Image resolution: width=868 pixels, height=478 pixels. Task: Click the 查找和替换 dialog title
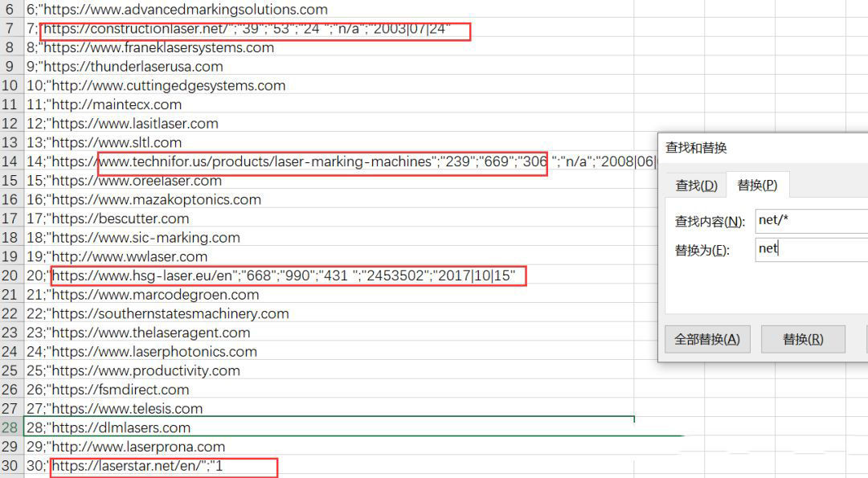tap(696, 148)
